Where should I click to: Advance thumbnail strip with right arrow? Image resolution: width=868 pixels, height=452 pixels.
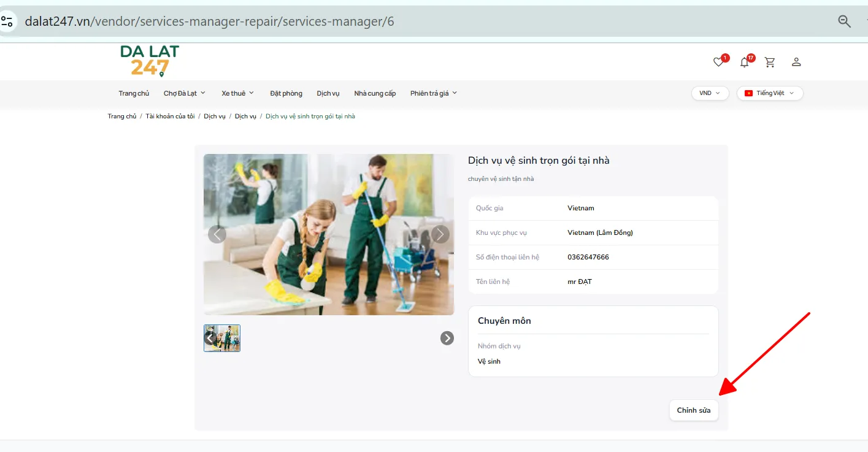(x=447, y=338)
